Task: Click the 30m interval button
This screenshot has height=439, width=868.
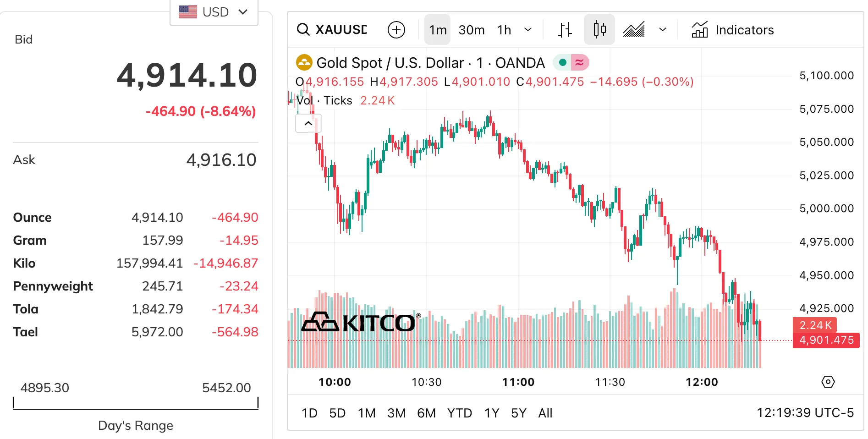Action: (x=472, y=30)
